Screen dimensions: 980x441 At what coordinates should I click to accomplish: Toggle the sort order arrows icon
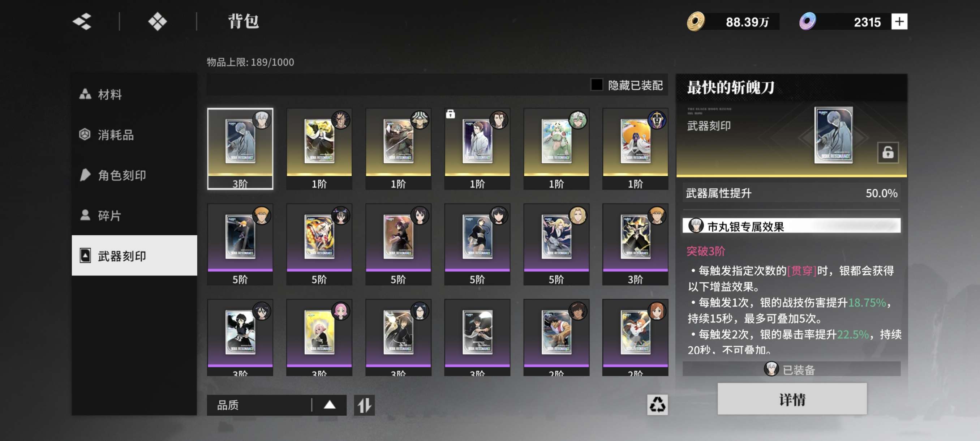pyautogui.click(x=364, y=405)
